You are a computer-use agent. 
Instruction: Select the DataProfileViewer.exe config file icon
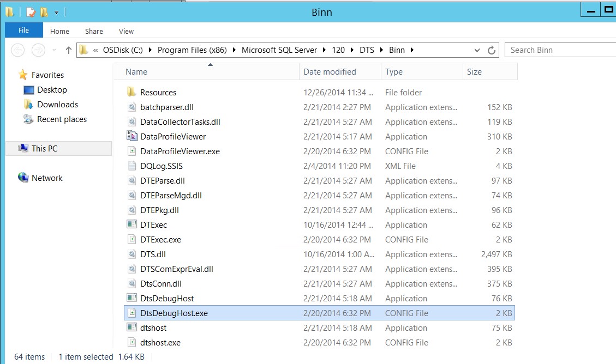(132, 151)
